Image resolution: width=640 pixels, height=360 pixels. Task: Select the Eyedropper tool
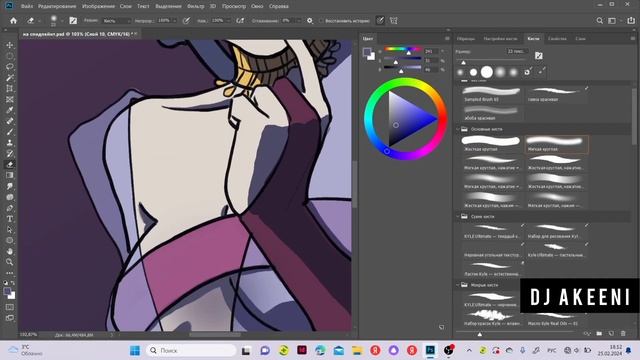[10, 110]
